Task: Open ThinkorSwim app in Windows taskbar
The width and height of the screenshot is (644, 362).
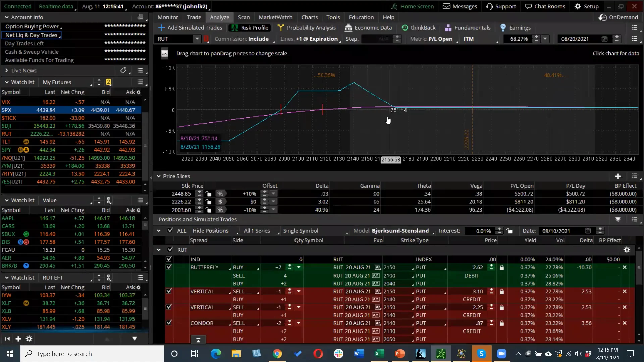Action: pos(441,354)
